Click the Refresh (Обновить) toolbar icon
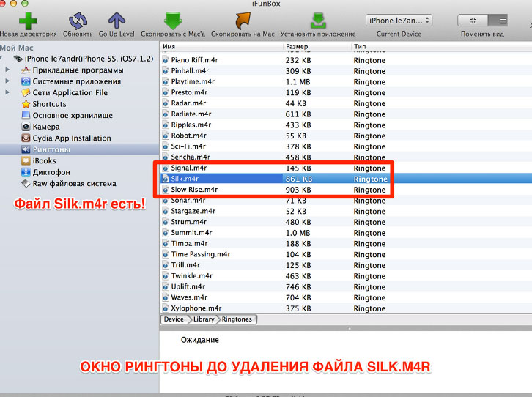The image size is (532, 397). pos(78,20)
